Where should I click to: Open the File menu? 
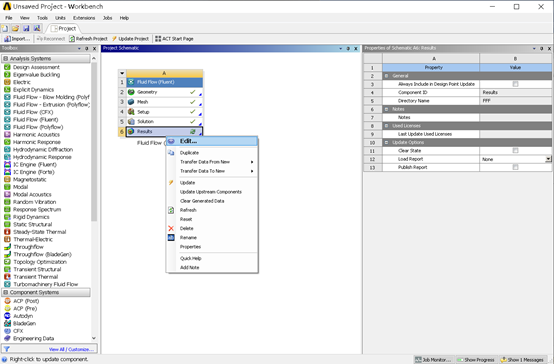coord(9,18)
